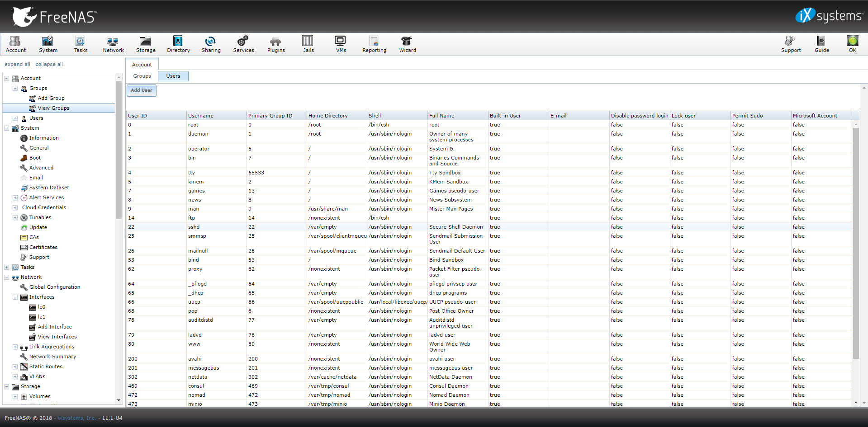Open System Dataset in the tree
Image resolution: width=868 pixels, height=427 pixels.
tap(49, 188)
